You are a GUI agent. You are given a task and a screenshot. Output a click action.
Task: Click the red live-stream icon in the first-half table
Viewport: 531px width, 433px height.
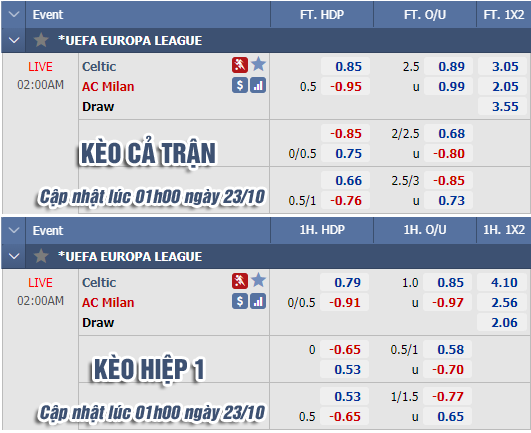click(240, 281)
